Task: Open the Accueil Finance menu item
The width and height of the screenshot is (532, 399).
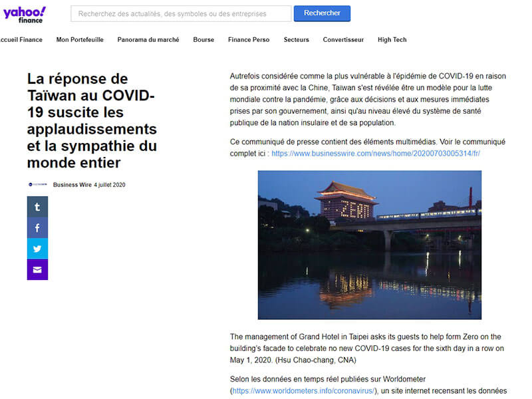Action: [21, 40]
